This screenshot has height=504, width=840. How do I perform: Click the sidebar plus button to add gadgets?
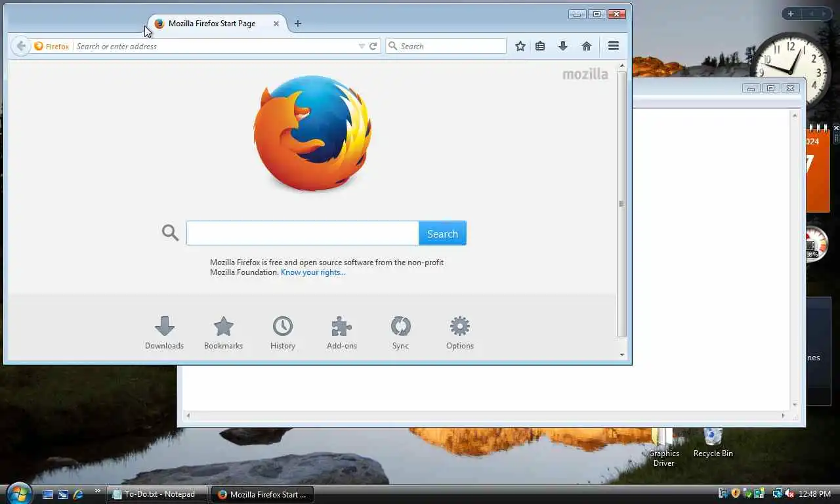tap(791, 14)
